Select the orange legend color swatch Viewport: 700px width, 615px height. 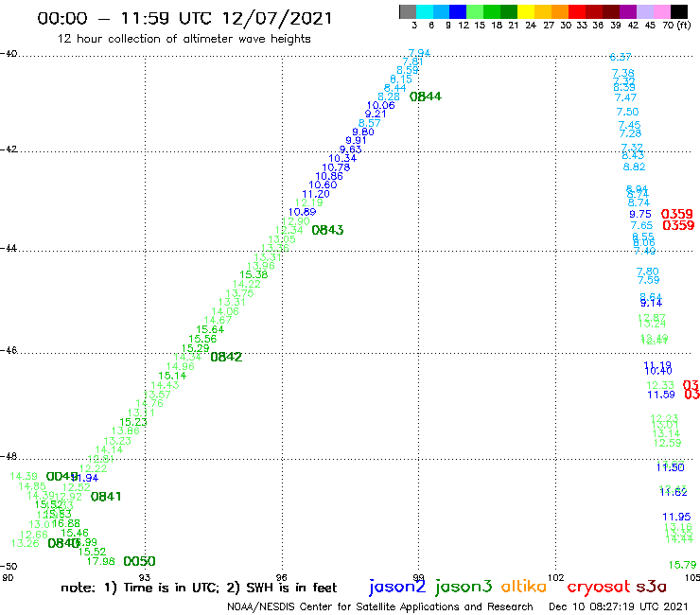click(x=560, y=11)
